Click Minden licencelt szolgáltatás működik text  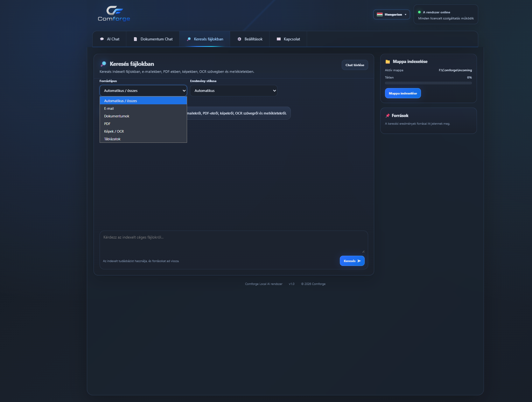(446, 18)
